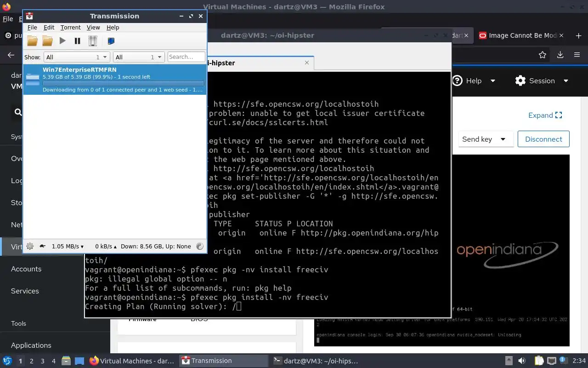Viewport: 588px width, 368px height.
Task: Disconnect from the VM console
Action: coord(543,139)
